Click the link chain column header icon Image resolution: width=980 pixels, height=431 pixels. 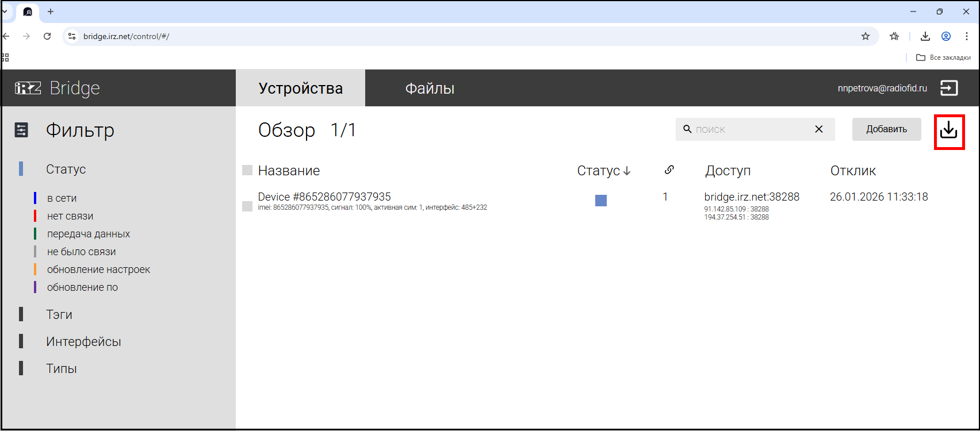[669, 170]
